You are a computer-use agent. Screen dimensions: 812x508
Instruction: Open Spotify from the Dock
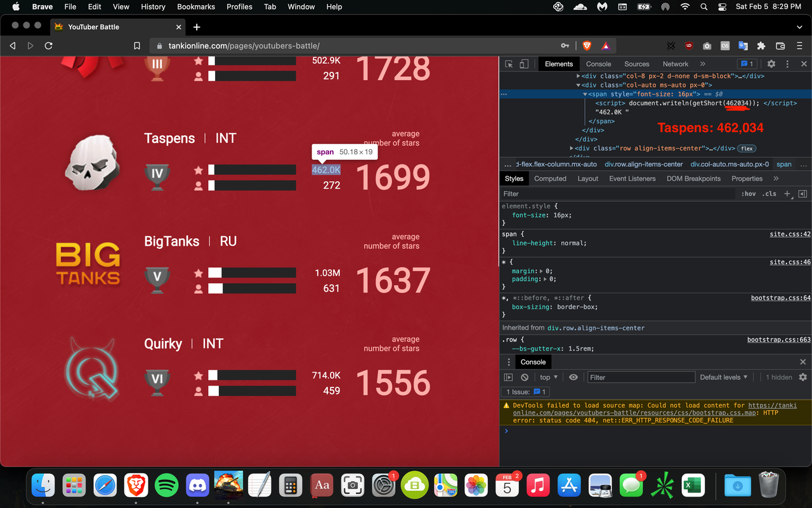167,486
